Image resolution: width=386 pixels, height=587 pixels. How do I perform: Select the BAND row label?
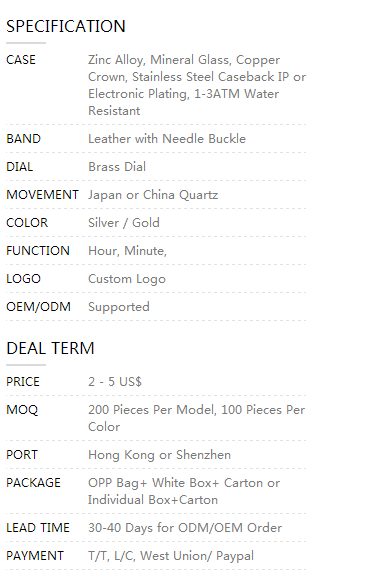pos(23,139)
